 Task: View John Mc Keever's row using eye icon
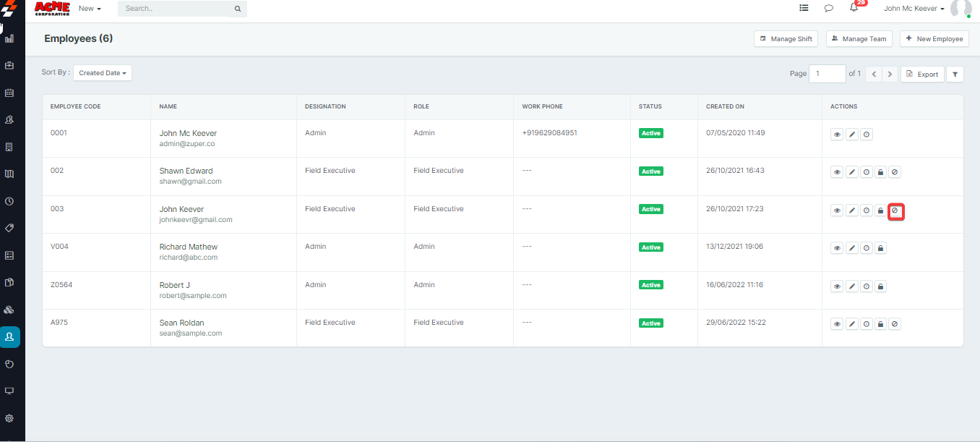(x=837, y=135)
